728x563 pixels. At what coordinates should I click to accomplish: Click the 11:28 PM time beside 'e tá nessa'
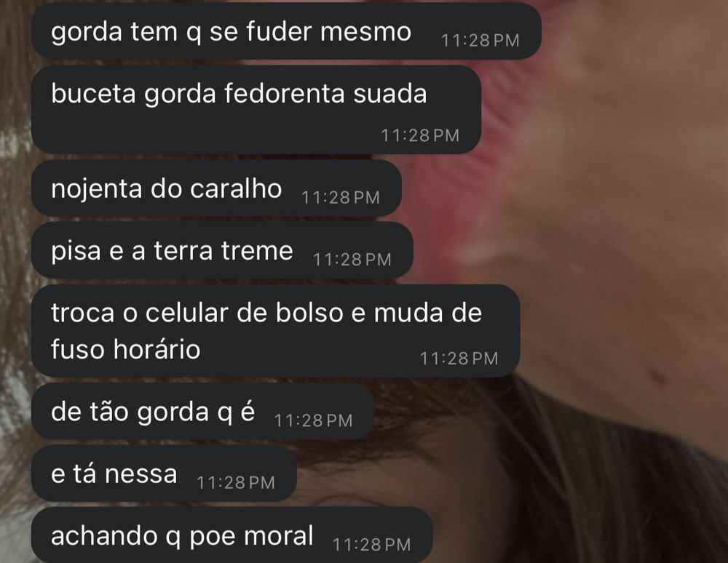point(236,483)
